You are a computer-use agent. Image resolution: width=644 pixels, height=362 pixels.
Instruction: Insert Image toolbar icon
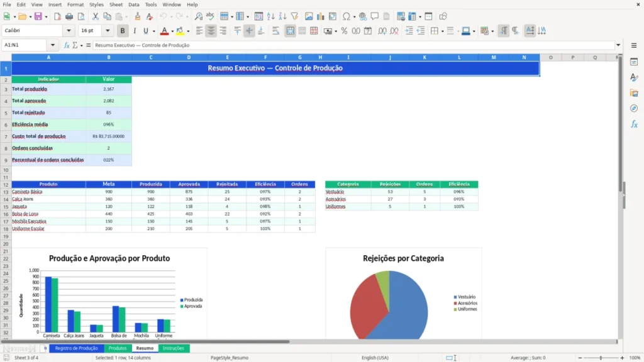point(309,16)
